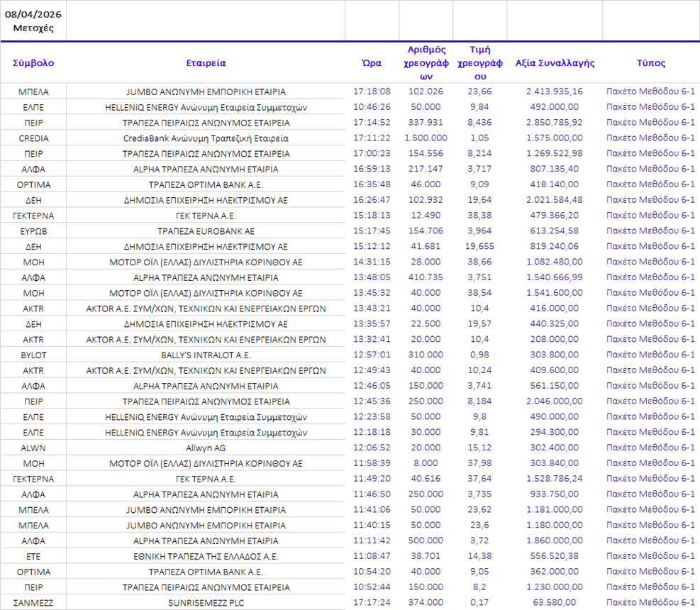Select the 08/04/2026 Μετοχές date cell

pos(33,22)
